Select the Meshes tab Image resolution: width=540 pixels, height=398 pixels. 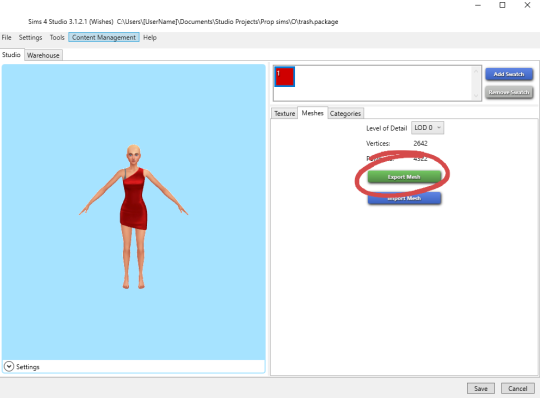(x=312, y=113)
